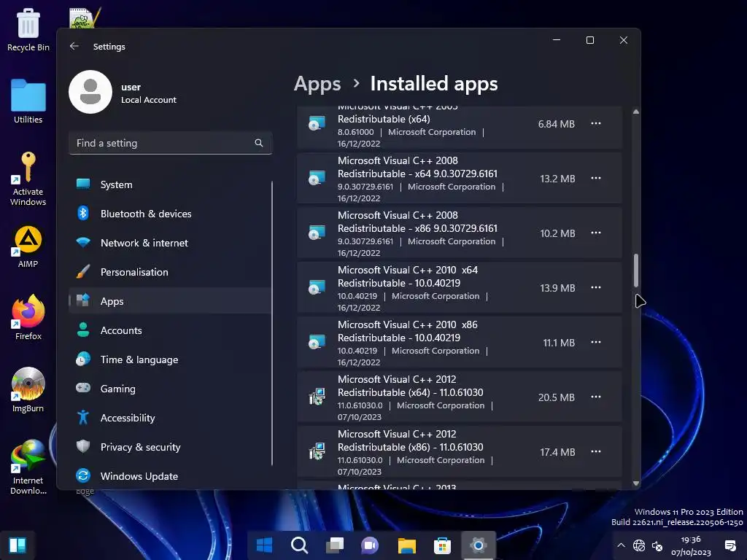Open File Explorer from taskbar
Image resolution: width=747 pixels, height=560 pixels.
pos(407,545)
